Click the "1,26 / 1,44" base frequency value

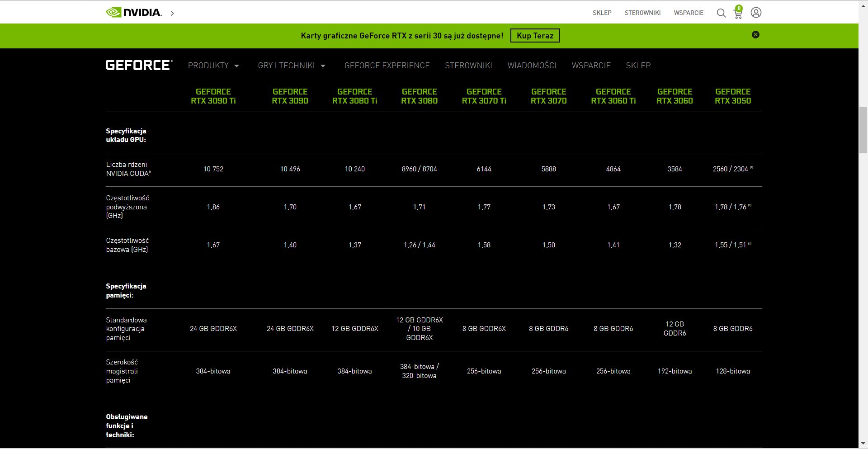[x=419, y=245]
